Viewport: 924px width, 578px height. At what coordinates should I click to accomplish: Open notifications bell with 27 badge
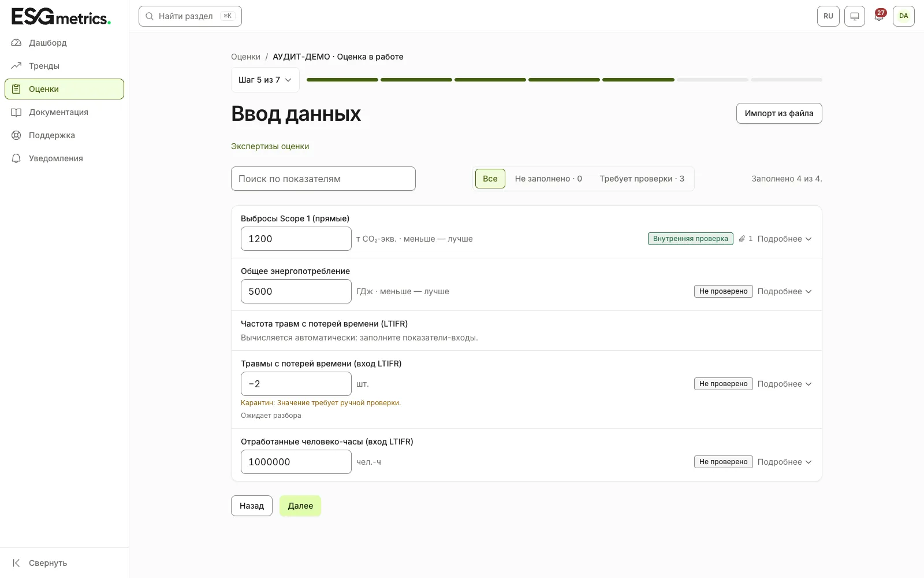(x=879, y=16)
